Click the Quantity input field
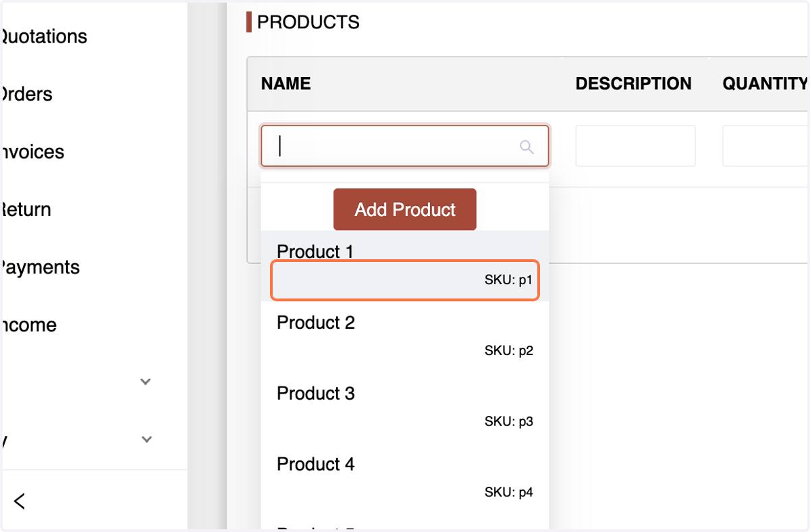This screenshot has width=810, height=532. [766, 146]
